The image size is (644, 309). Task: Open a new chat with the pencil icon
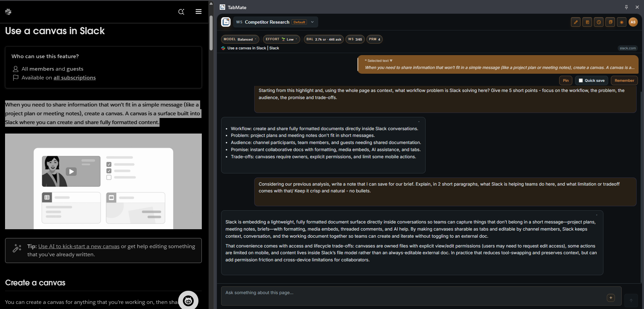(575, 22)
